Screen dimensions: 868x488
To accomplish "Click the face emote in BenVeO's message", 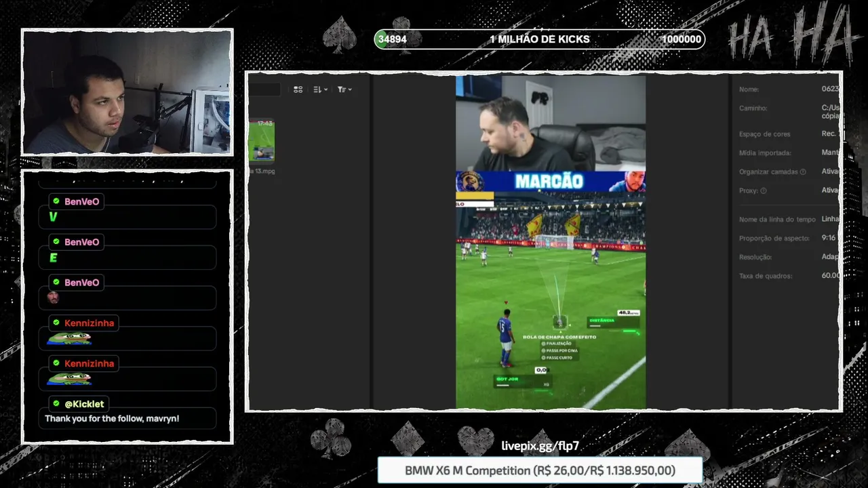I will pos(53,298).
